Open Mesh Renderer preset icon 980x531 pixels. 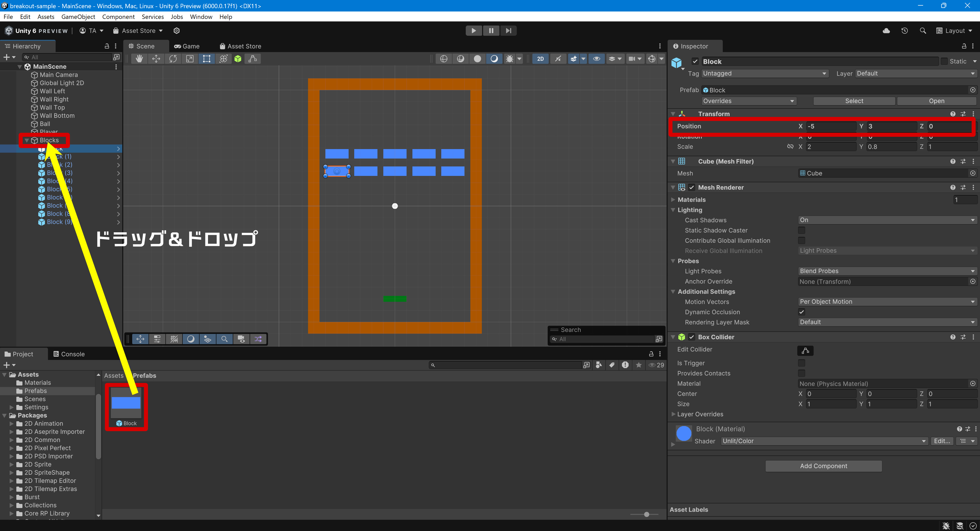963,187
